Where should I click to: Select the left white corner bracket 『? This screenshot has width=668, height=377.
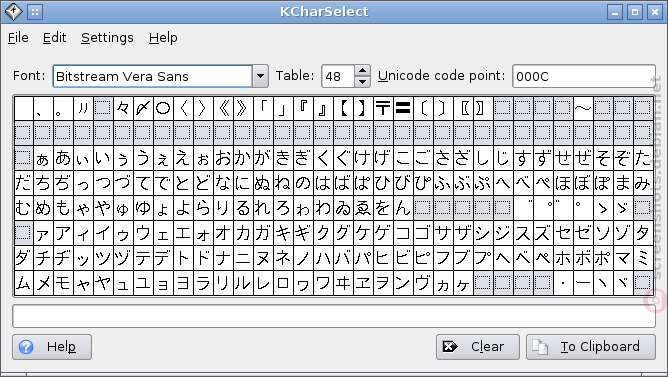click(x=303, y=108)
